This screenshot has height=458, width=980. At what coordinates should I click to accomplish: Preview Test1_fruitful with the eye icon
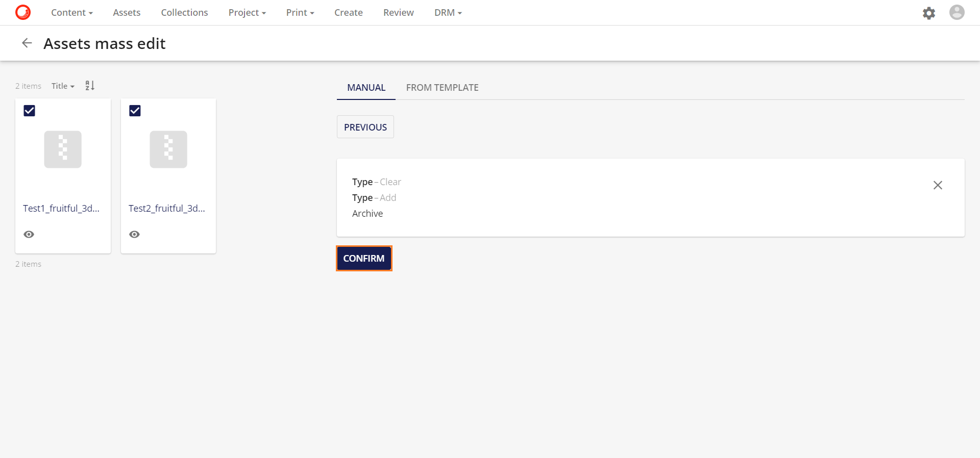[29, 235]
